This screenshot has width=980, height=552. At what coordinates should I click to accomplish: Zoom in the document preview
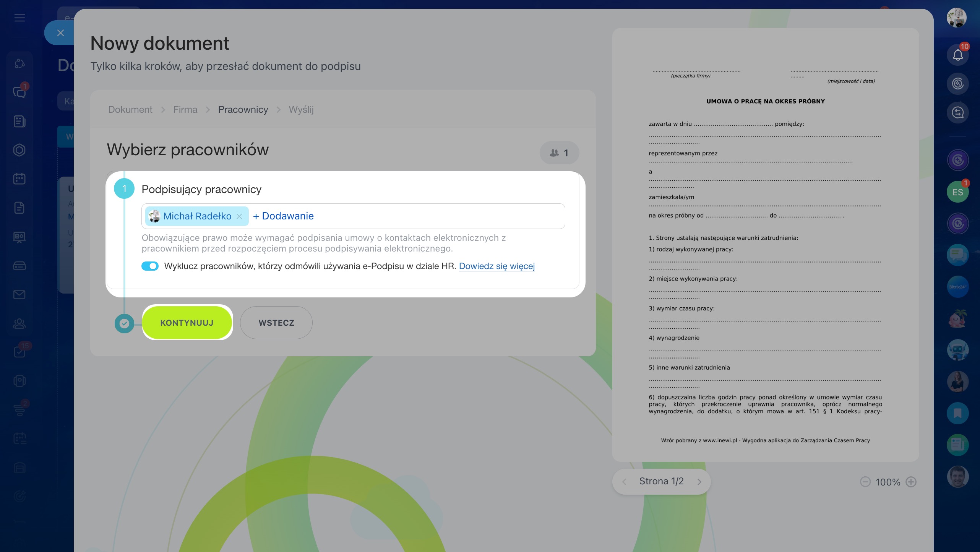[911, 482]
